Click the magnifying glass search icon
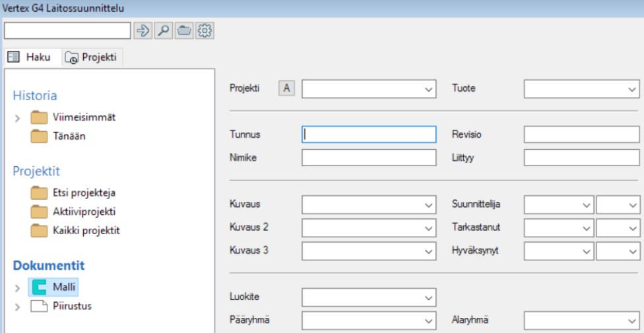Viewport: 644px width, 333px height. pos(164,30)
